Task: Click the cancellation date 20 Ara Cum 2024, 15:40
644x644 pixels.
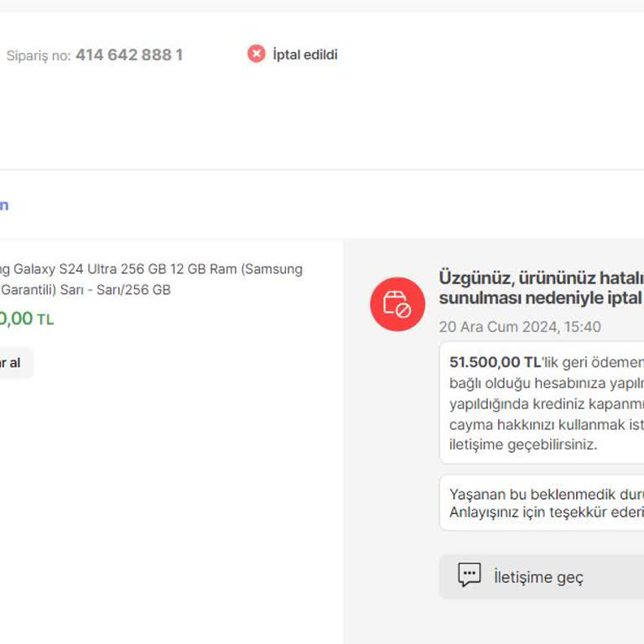Action: coord(520,327)
